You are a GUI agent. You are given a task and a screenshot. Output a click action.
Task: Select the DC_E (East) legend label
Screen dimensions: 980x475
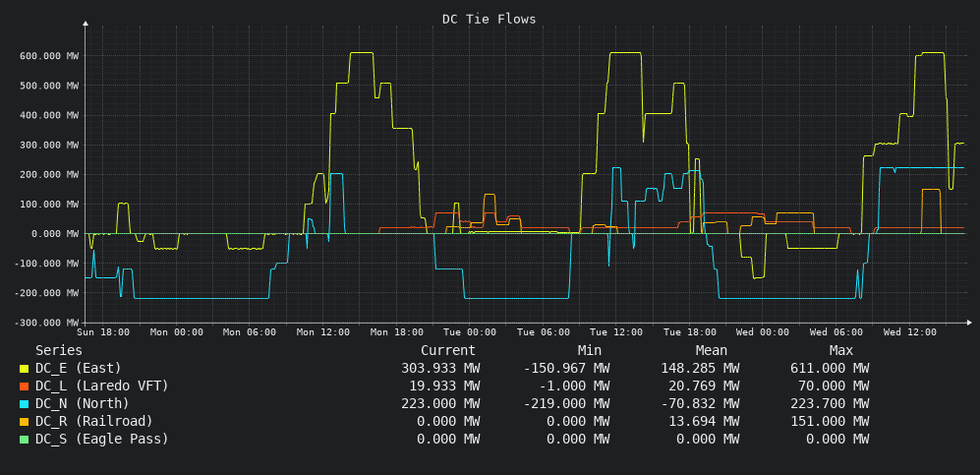[78, 368]
